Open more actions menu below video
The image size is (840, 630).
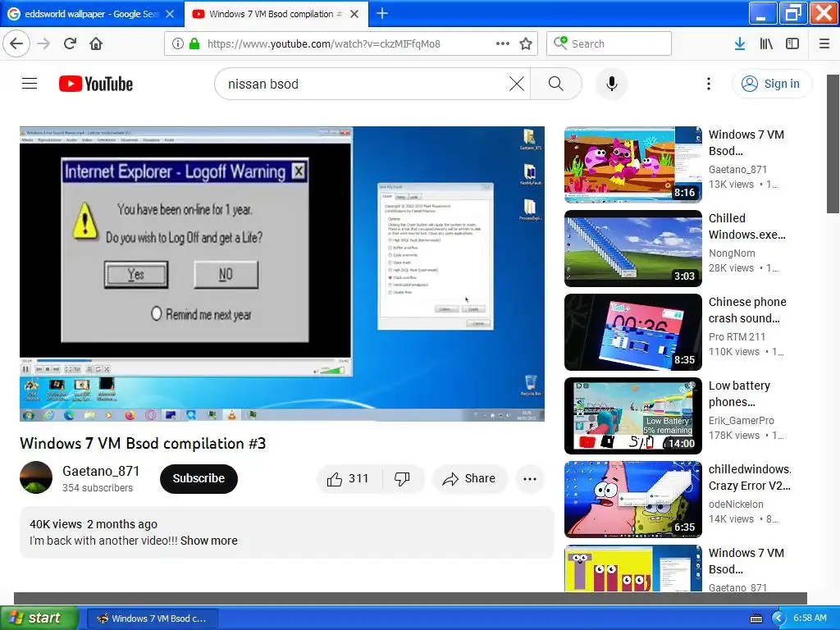[x=530, y=478]
